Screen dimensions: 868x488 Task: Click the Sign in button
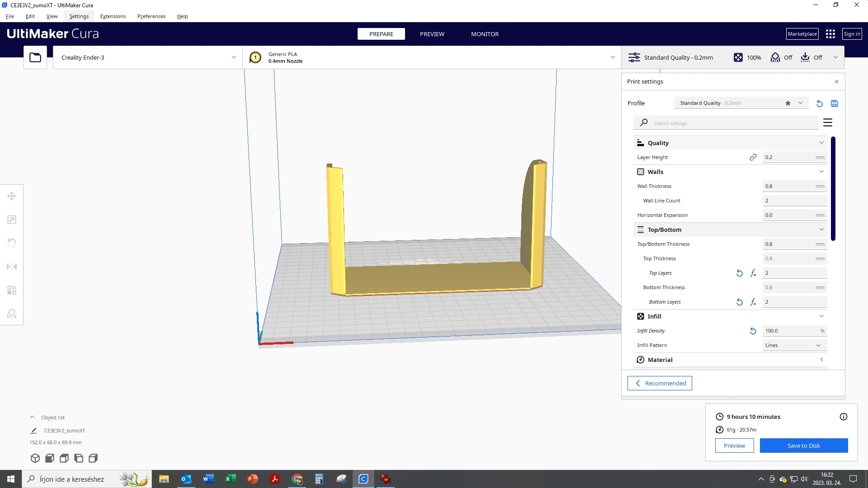click(x=852, y=34)
